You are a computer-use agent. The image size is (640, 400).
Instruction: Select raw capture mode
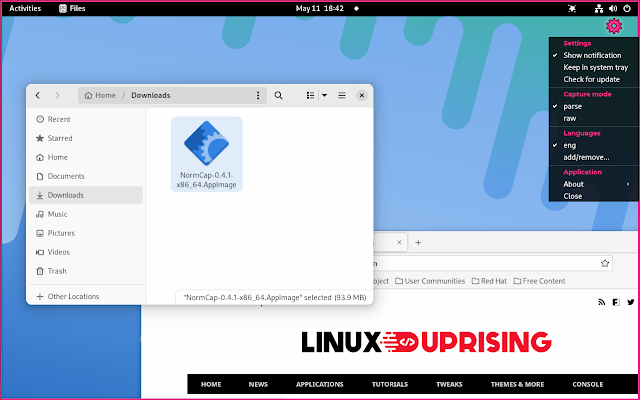tap(570, 118)
